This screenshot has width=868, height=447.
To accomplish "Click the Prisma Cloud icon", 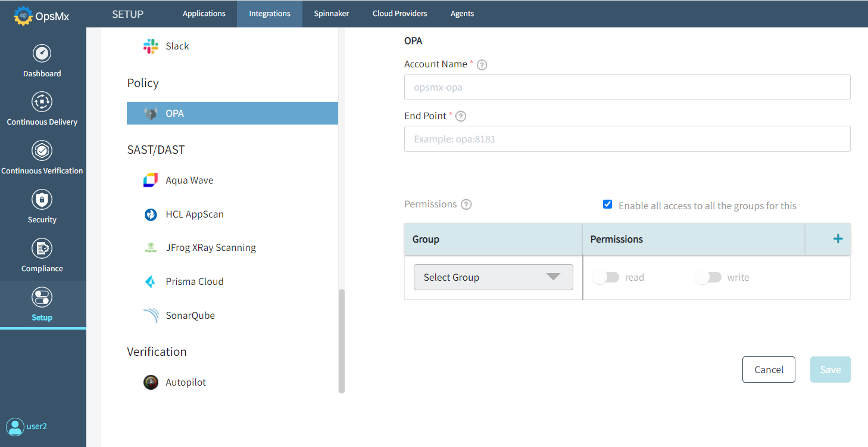I will point(151,281).
